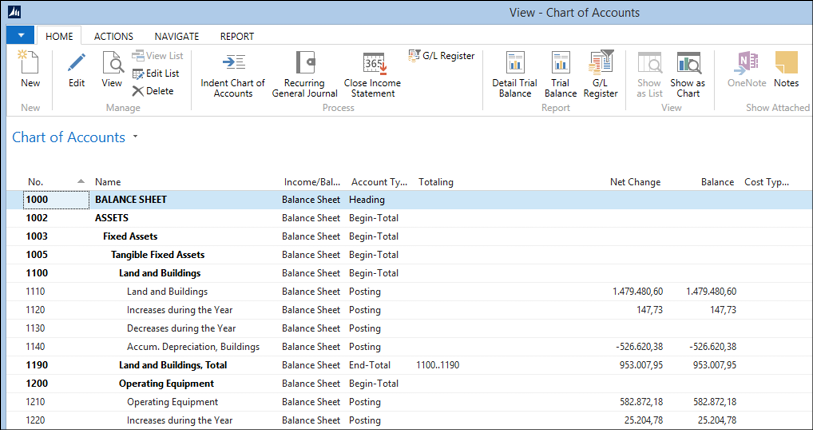Sort by the No. column header

[35, 182]
